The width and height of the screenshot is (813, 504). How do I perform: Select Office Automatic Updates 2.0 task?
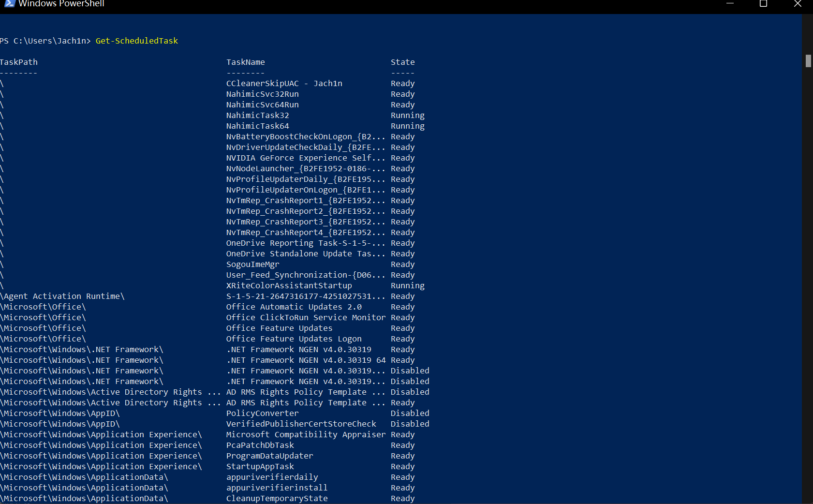pyautogui.click(x=294, y=307)
